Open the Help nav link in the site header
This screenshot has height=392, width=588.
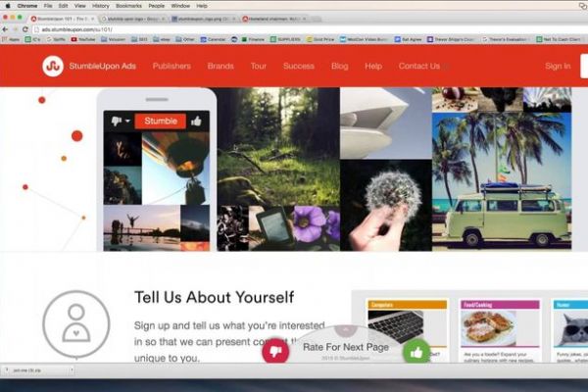373,66
